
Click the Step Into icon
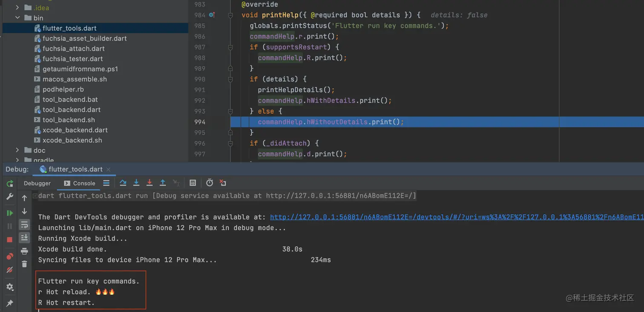[136, 183]
